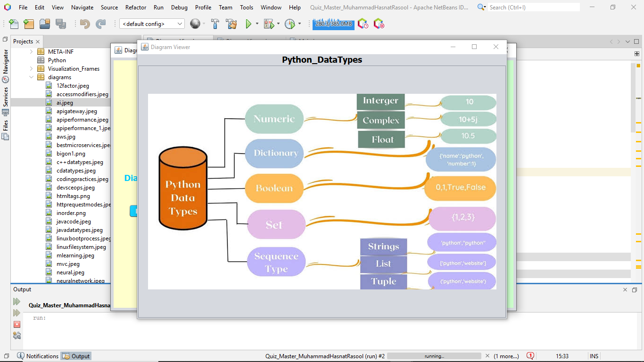Select the Python package node
644x362 pixels.
(x=57, y=60)
